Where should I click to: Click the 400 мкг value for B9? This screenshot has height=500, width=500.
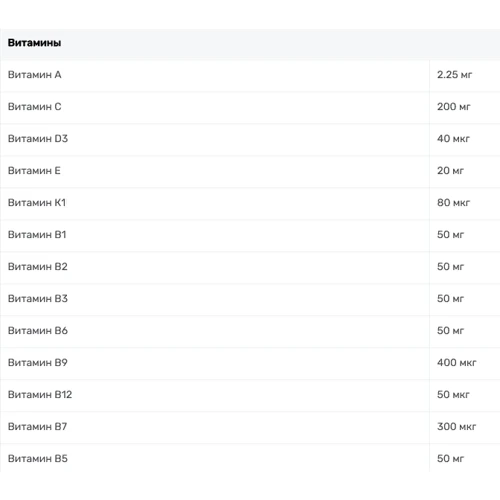point(457,363)
